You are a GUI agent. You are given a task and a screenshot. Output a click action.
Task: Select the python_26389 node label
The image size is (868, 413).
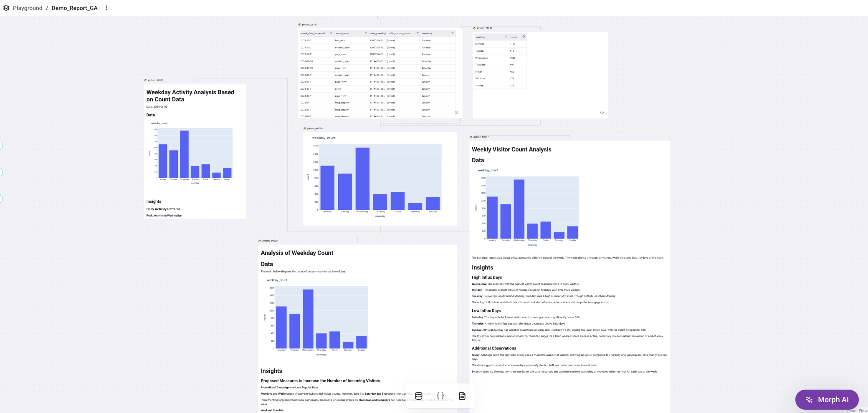[309, 25]
